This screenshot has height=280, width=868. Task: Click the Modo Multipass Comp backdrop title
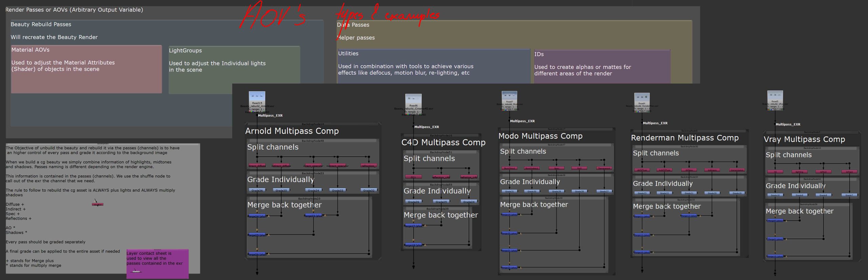540,136
